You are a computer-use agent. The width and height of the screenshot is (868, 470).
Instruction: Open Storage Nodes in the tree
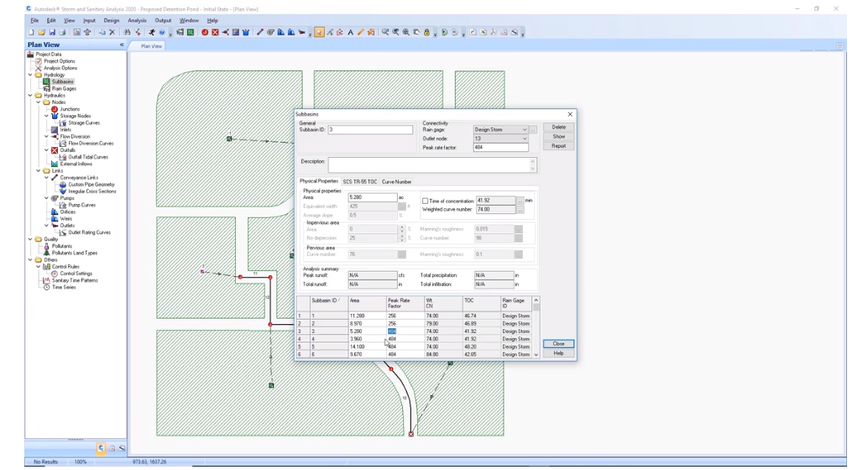[76, 117]
